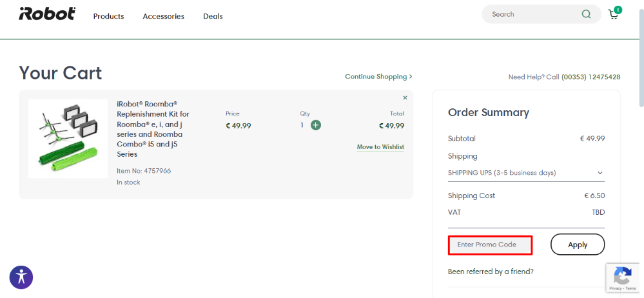644x298 pixels.
Task: Open the Accessories menu
Action: [164, 16]
